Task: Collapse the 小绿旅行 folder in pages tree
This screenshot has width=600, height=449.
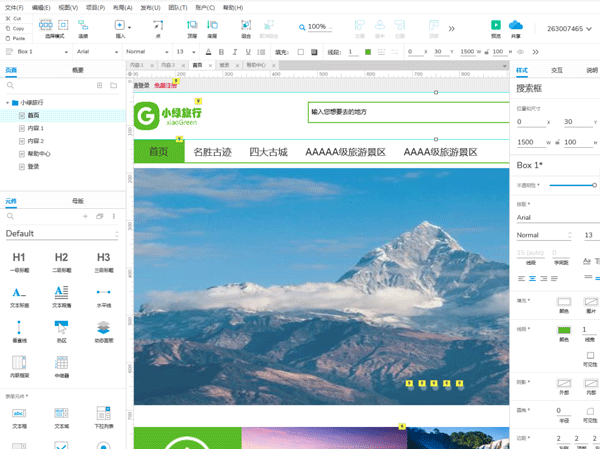Action: (x=8, y=102)
